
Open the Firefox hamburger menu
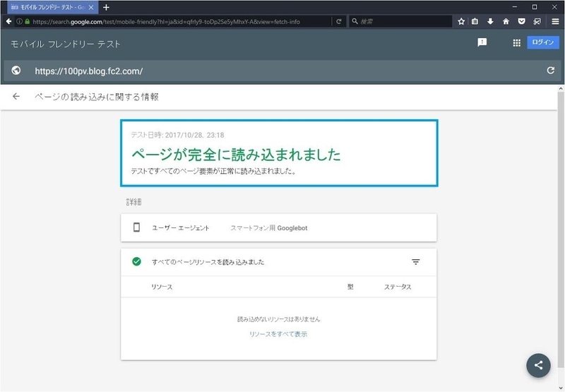click(555, 22)
